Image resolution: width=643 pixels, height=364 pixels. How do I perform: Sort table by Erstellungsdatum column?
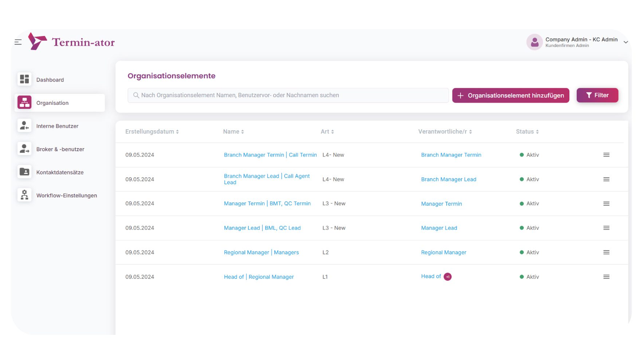coord(152,132)
